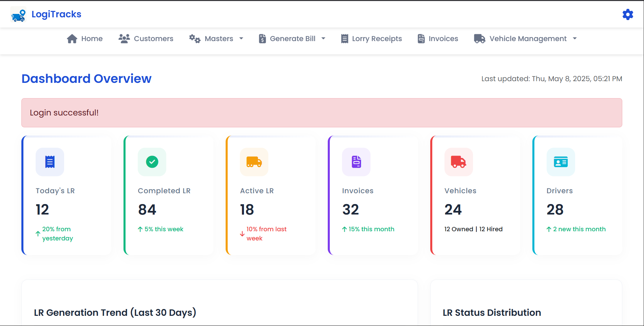Screen dimensions: 644x326
Task: Open the Customers menu item
Action: tap(146, 39)
